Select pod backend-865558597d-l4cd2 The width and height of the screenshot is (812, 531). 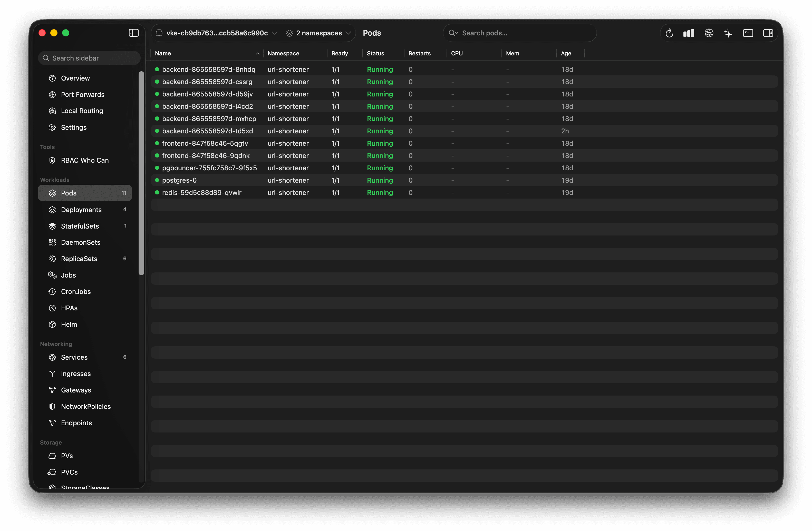click(464, 106)
